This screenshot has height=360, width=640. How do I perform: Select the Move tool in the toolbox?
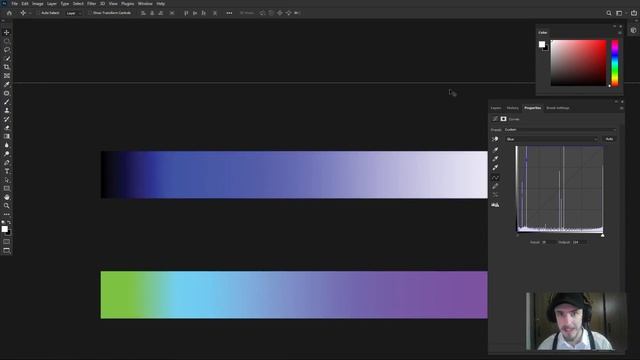7,32
